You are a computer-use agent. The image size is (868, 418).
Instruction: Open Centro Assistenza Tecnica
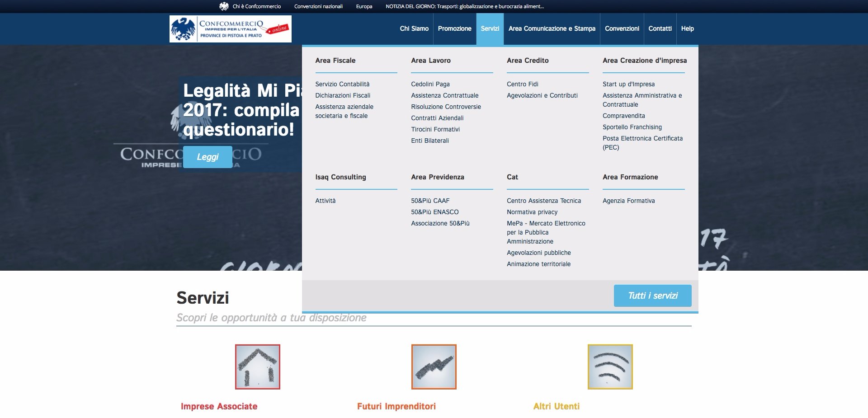(544, 201)
